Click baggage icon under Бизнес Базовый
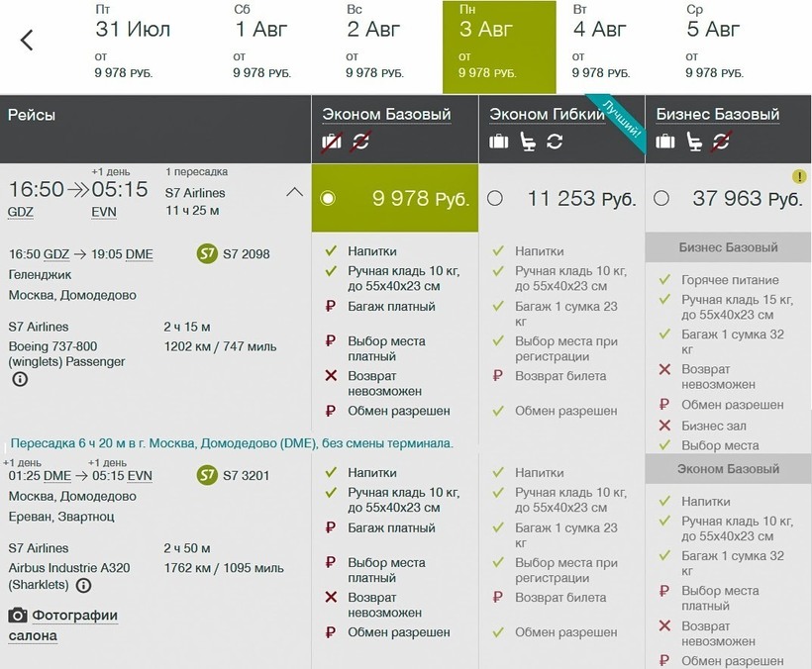Screen dimensions: 812x669 [665, 142]
